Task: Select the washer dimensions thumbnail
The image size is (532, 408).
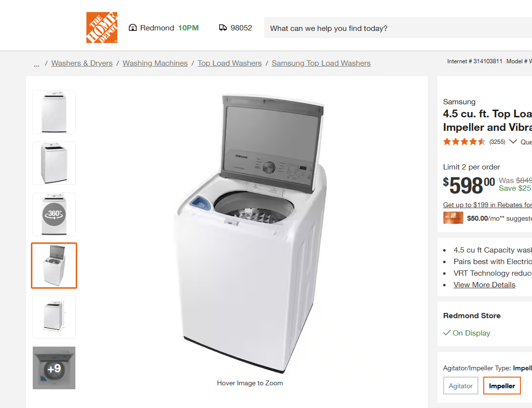Action: click(54, 317)
